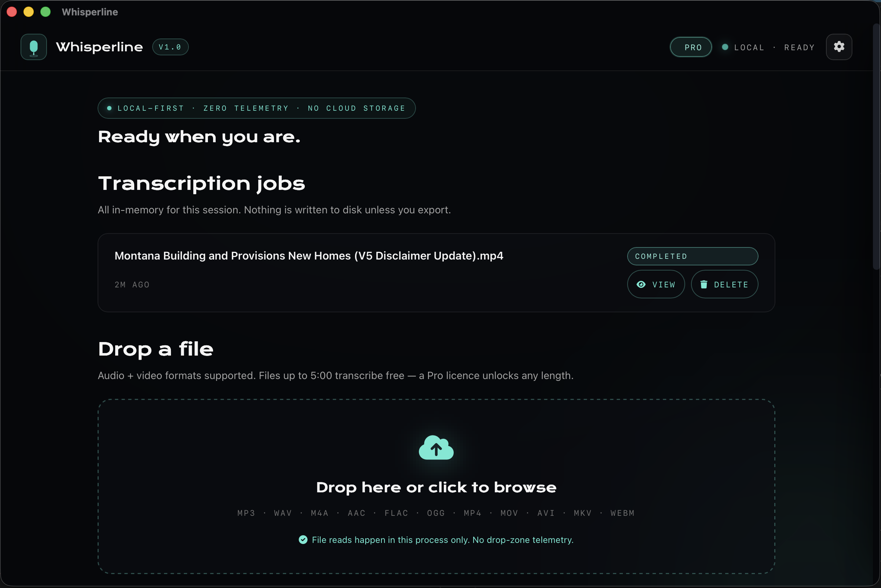Screen dimensions: 881x588
Task: Click the supported formats list starting MP3
Action: click(436, 513)
